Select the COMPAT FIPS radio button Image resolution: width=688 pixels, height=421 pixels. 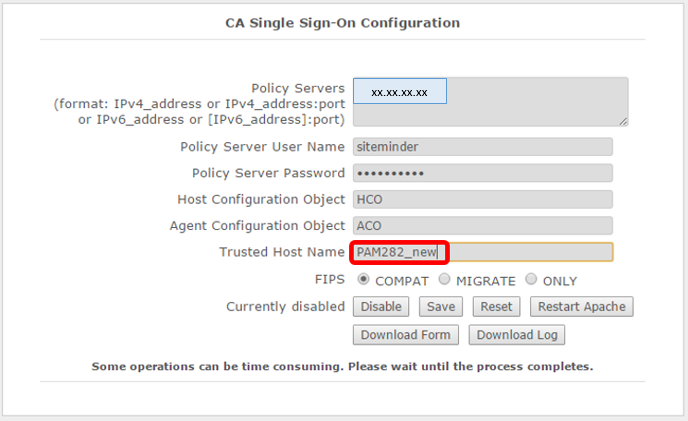[364, 280]
